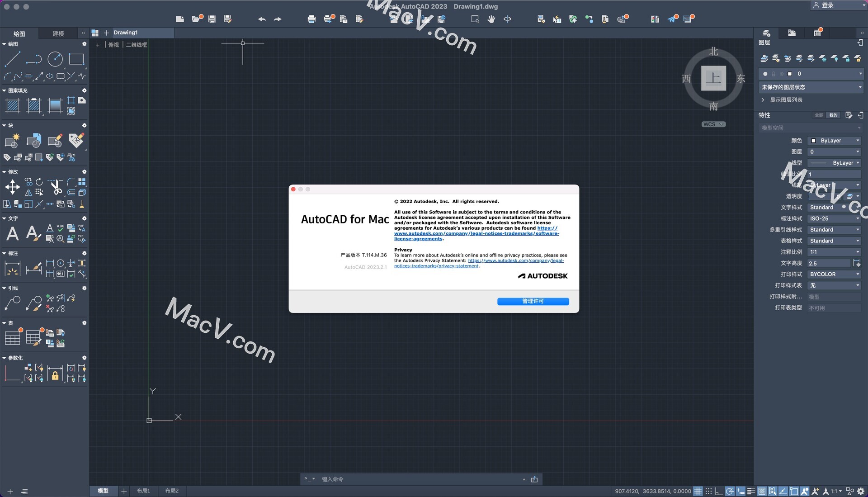Open the 2D wireframe visual style menu
Screen dimensions: 868x497
click(x=137, y=45)
